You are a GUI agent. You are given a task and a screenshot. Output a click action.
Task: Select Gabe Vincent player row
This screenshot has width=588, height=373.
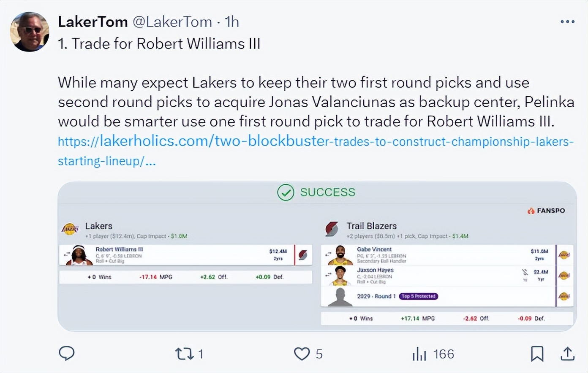pos(447,255)
